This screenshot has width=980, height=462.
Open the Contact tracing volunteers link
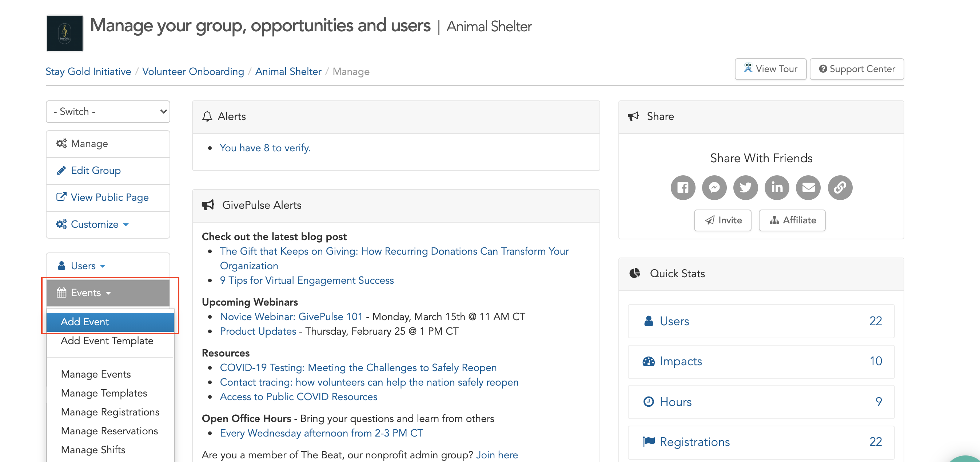click(x=369, y=382)
